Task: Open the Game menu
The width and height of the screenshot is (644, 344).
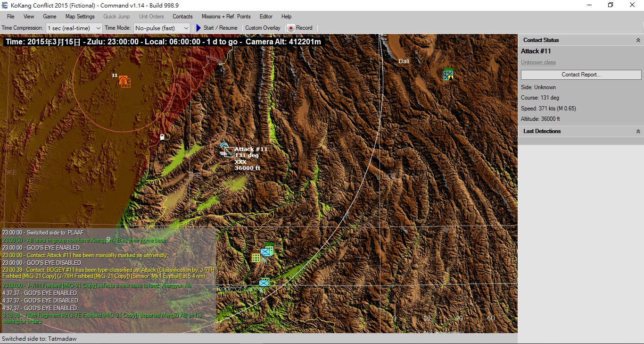Action: tap(50, 17)
